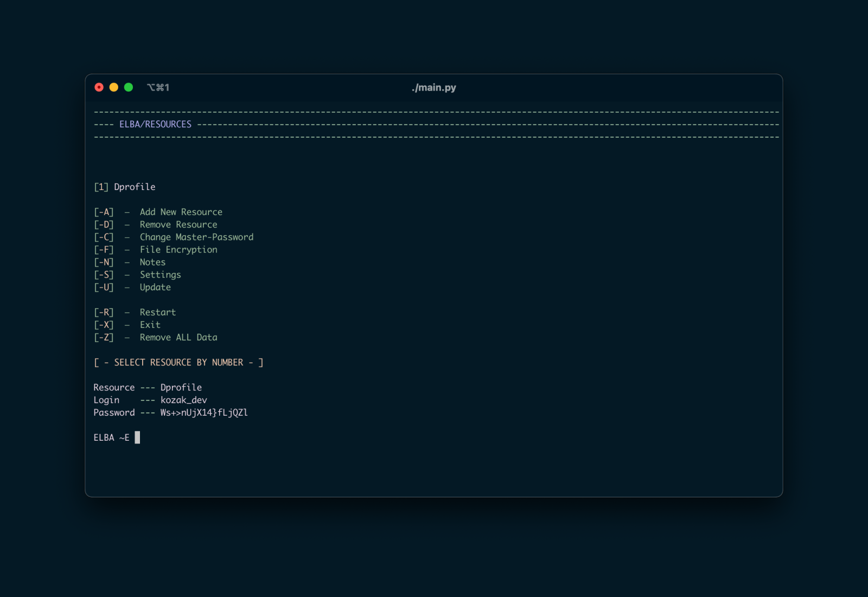The height and width of the screenshot is (597, 868).
Task: Click the Settings menu entry
Action: 160,275
